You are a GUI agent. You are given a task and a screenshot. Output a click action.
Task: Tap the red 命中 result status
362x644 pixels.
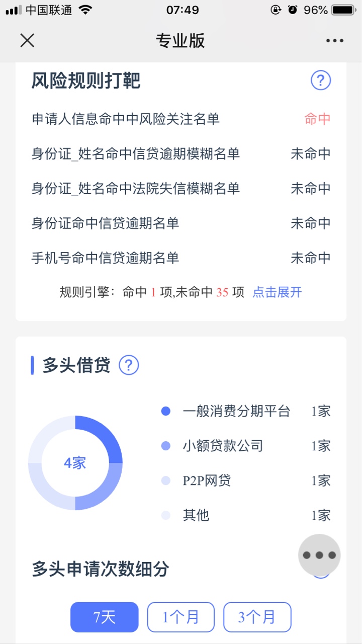(318, 119)
